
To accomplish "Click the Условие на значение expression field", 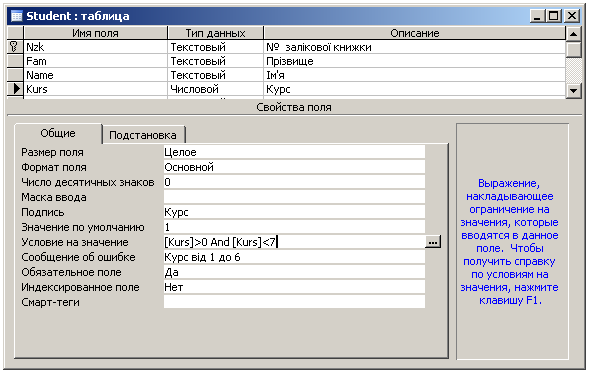I will [294, 242].
